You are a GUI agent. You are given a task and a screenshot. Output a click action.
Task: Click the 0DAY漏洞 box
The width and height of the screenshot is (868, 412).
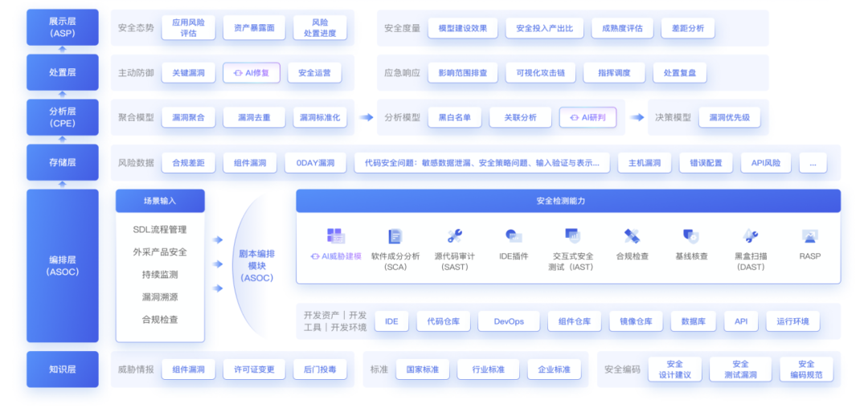tap(315, 163)
